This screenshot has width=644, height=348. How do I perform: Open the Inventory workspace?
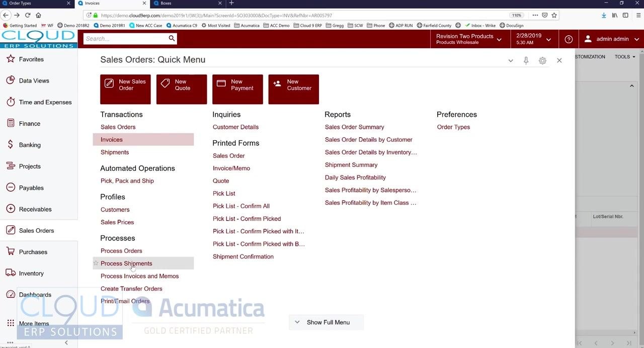31,274
